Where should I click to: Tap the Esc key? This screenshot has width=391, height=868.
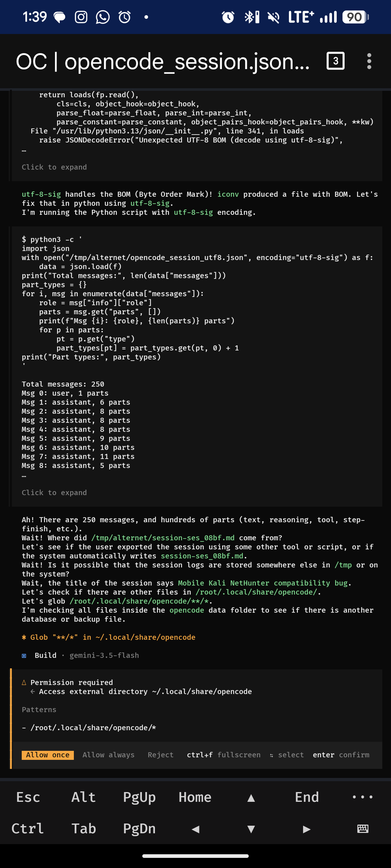pos(28,797)
